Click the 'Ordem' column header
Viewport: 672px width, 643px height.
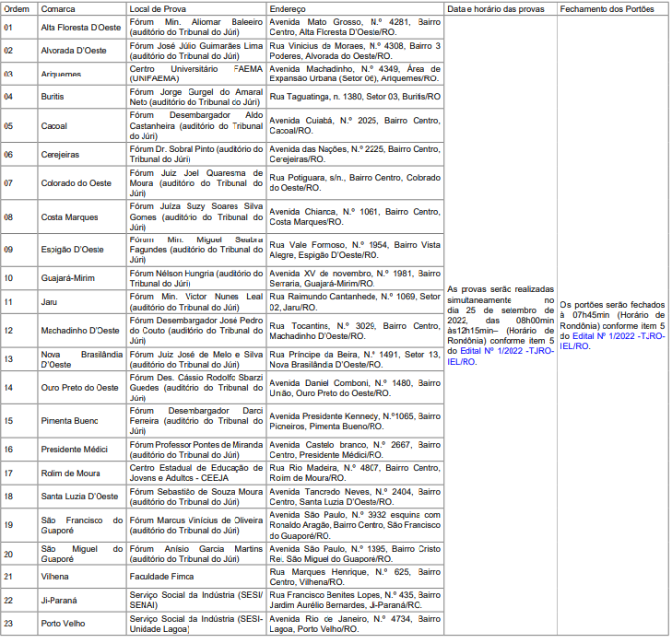click(x=17, y=7)
